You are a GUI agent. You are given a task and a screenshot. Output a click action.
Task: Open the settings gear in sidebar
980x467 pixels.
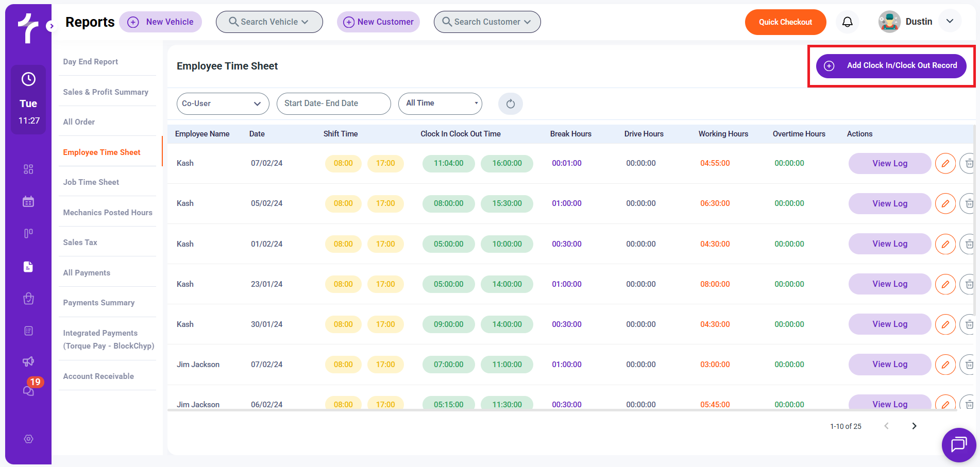28,439
